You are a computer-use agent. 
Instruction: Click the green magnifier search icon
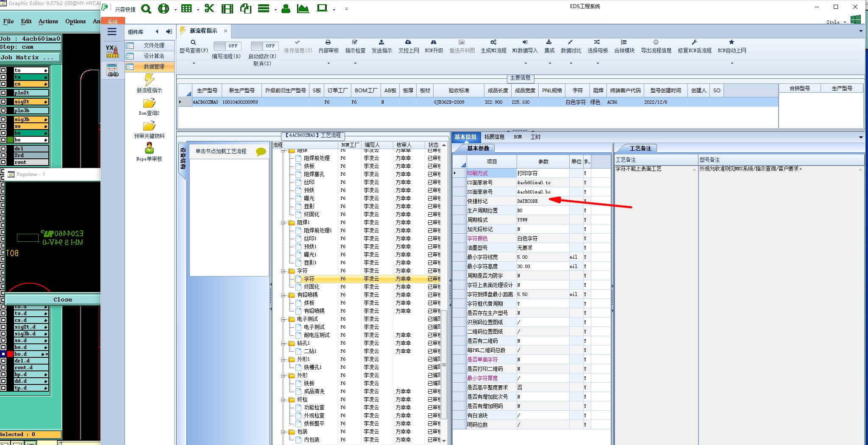[x=146, y=9]
